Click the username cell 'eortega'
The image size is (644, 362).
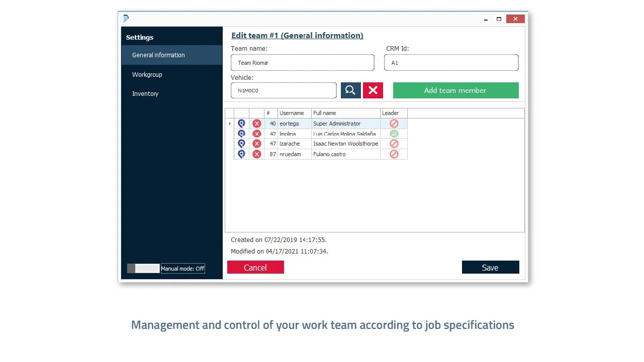(295, 124)
